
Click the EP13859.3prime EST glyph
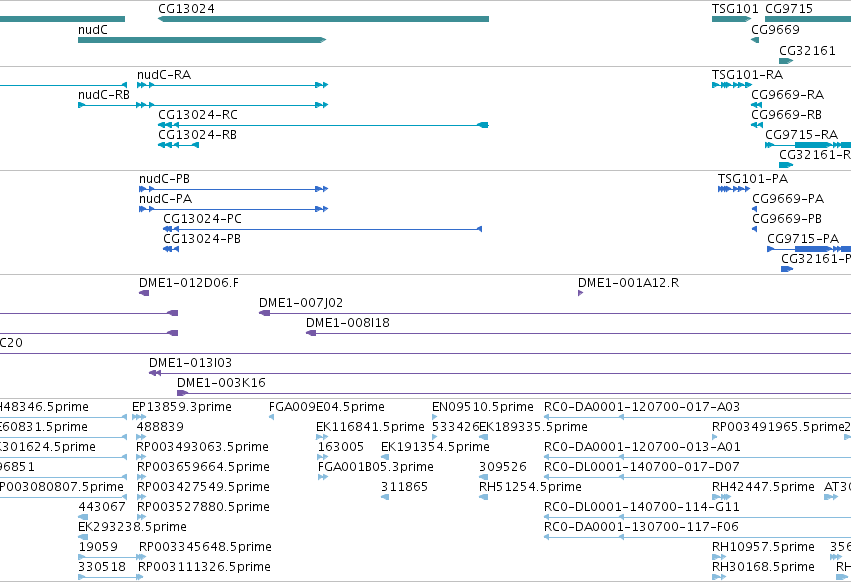pyautogui.click(x=139, y=417)
